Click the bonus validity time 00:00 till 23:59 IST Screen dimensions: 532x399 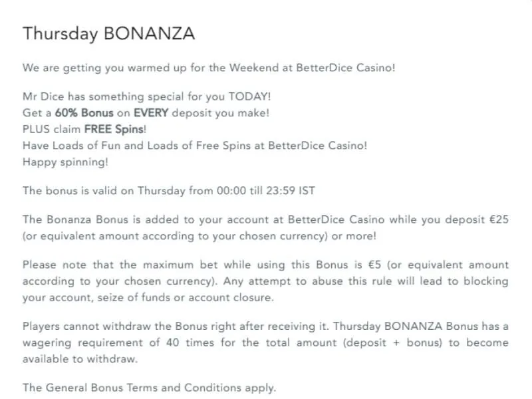(x=265, y=191)
